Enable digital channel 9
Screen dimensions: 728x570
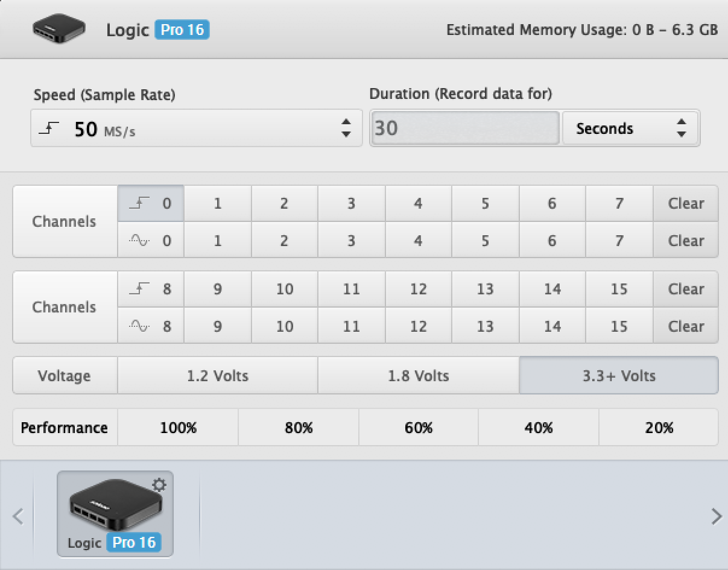pyautogui.click(x=218, y=289)
